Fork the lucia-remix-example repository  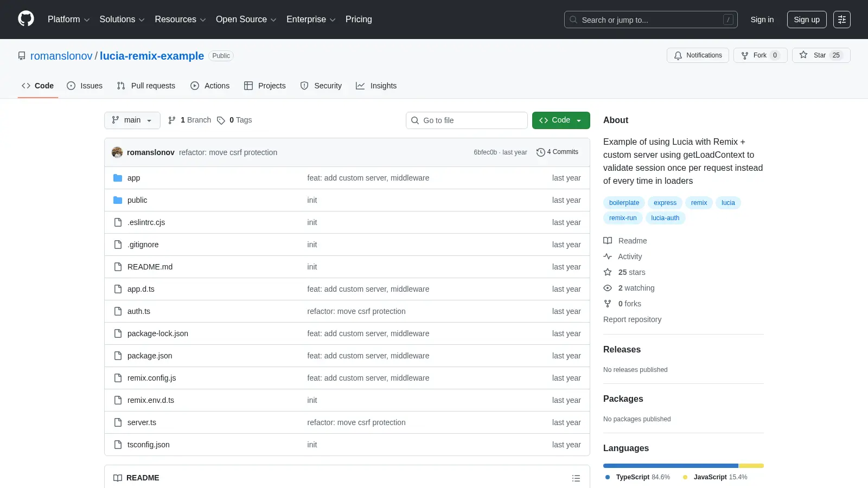tap(760, 55)
